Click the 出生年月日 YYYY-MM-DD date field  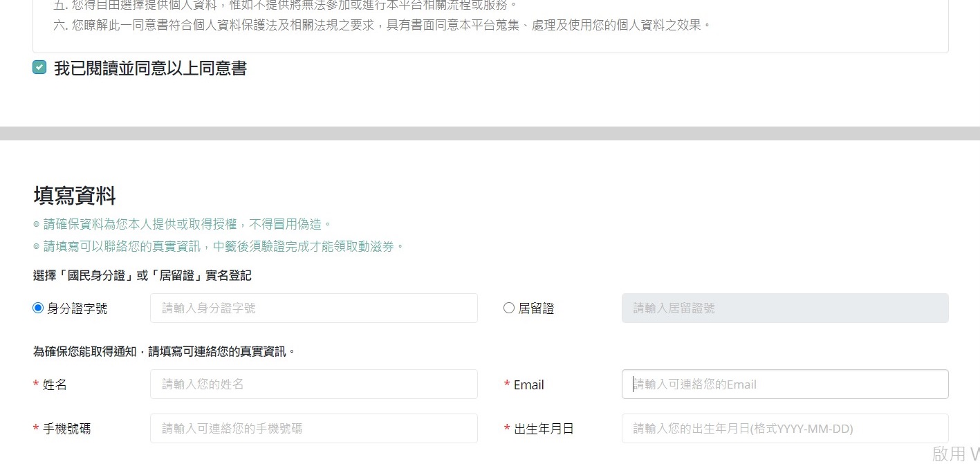pos(785,428)
